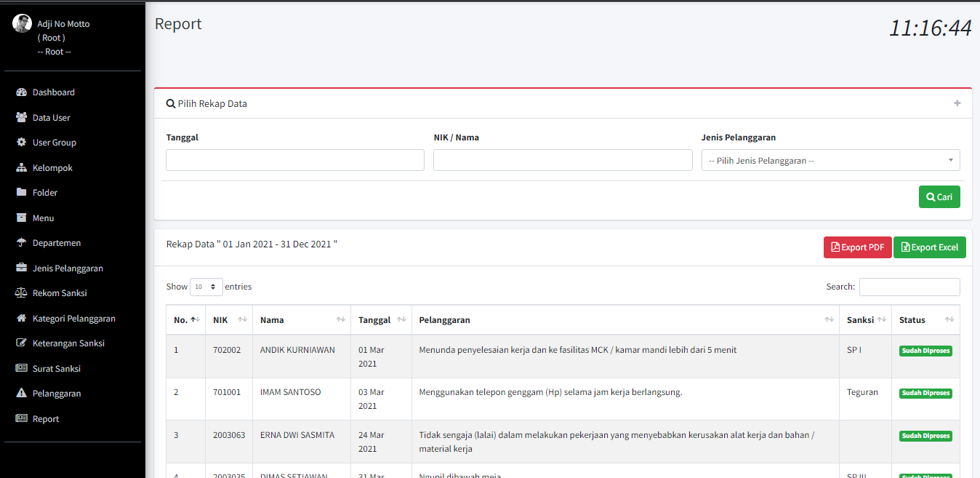Open the Pilih Jenis Pelanggaran dropdown
The width and height of the screenshot is (980, 478).
pos(830,161)
